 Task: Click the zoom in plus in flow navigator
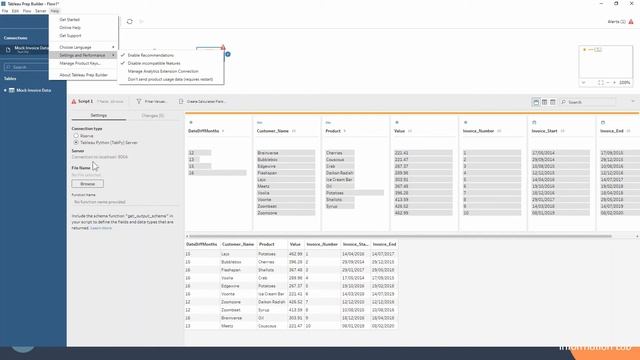(x=614, y=82)
